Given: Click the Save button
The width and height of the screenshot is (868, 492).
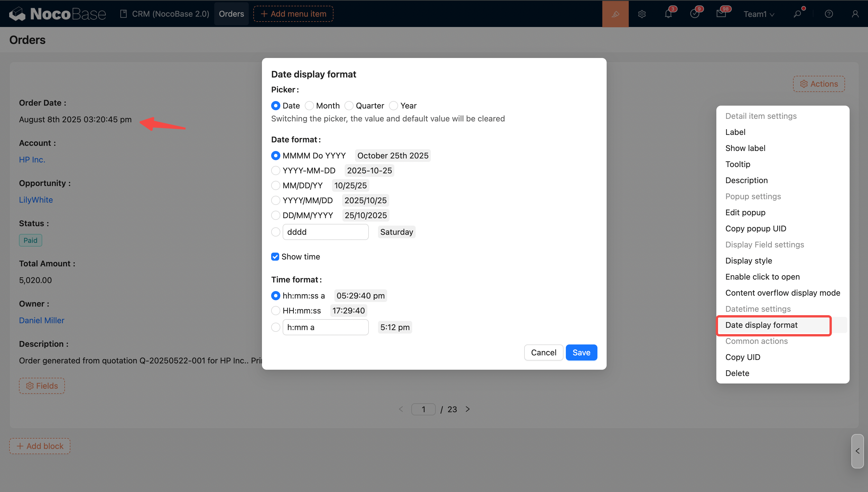Looking at the screenshot, I should [581, 352].
